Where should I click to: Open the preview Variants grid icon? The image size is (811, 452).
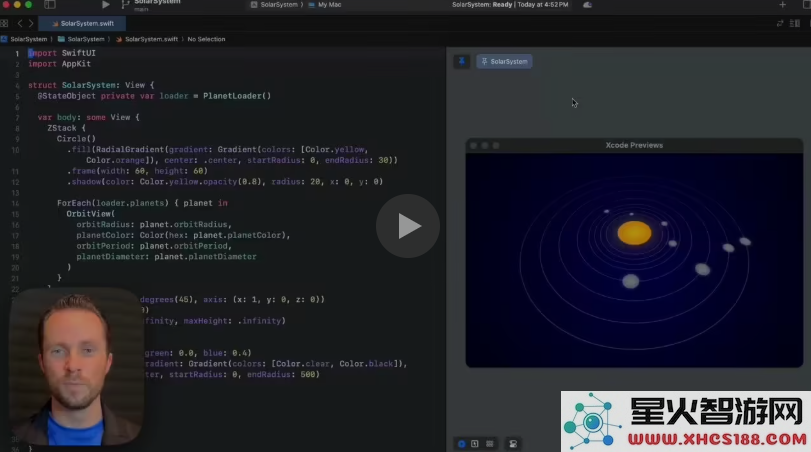coord(490,444)
